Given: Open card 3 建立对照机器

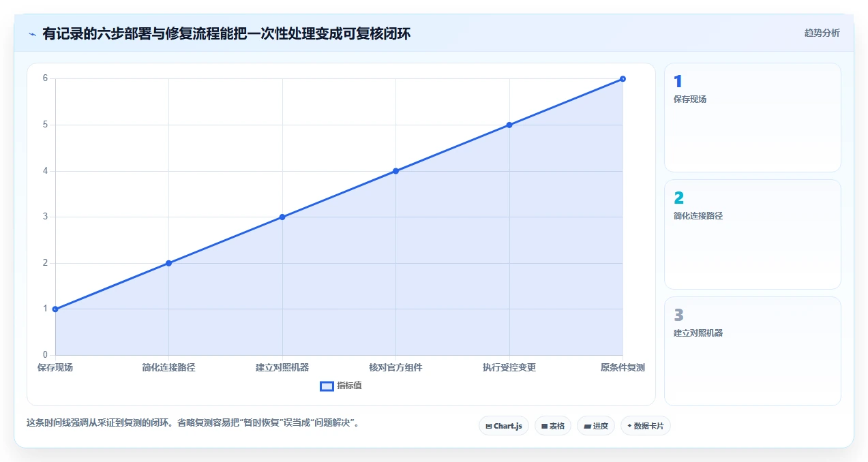Looking at the screenshot, I should pyautogui.click(x=753, y=351).
